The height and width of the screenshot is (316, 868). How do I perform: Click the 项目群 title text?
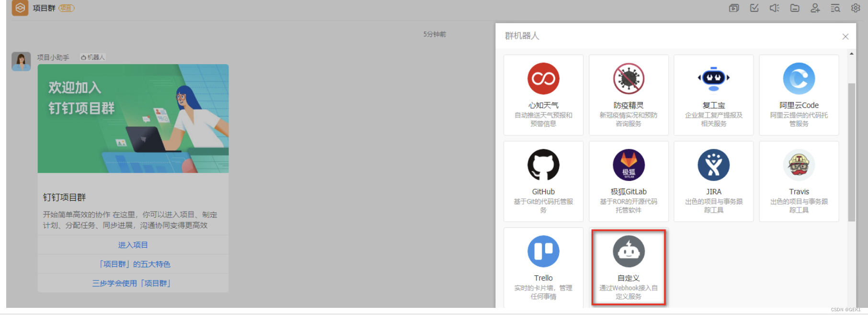[44, 8]
